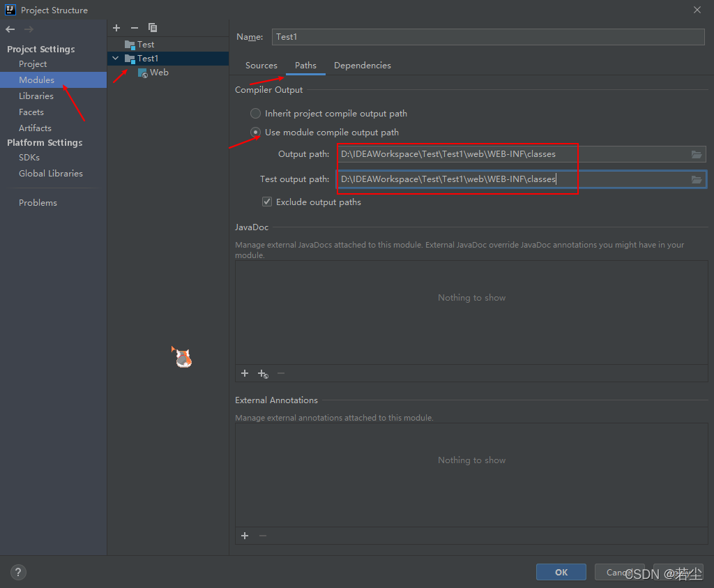Open Modules settings section

click(53, 80)
